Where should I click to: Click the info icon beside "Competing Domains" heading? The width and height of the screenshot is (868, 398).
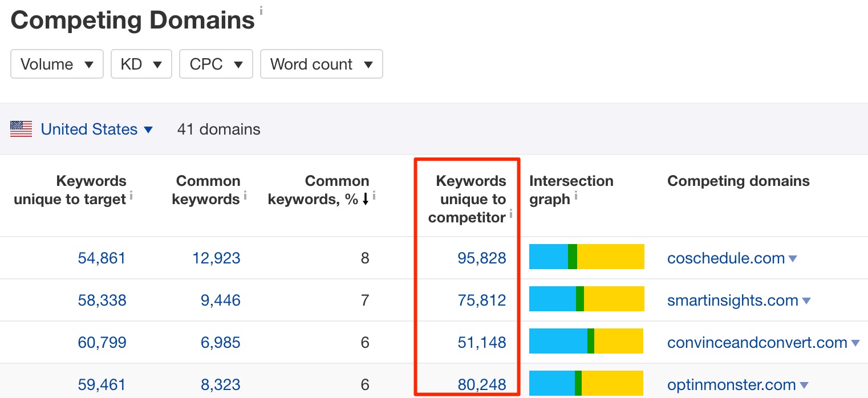pos(261,9)
